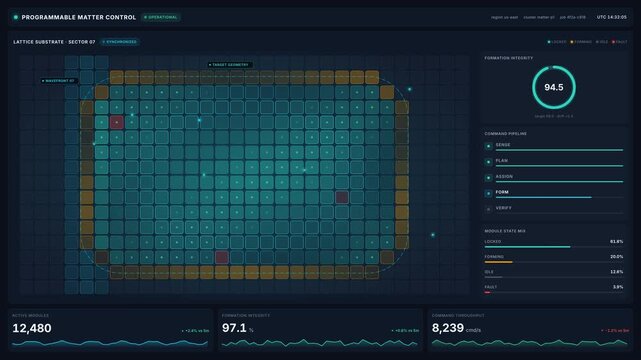Viewport: 641px width, 360px height.
Task: Click the Command Throughput sparkline chart
Action: (530, 343)
